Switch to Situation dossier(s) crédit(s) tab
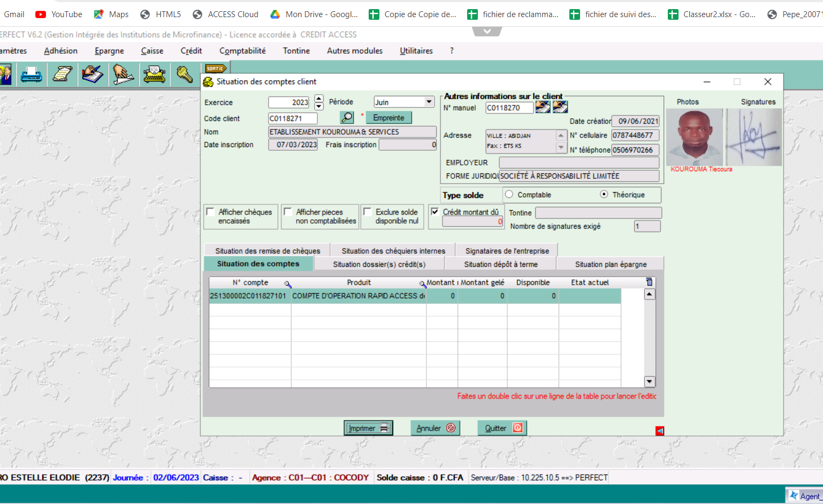This screenshot has width=823, height=504. click(x=379, y=264)
